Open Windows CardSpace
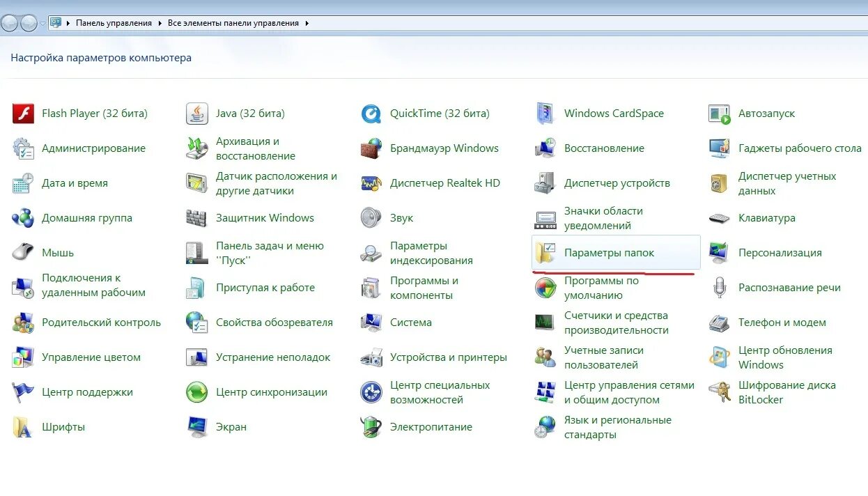This screenshot has width=868, height=496. [x=613, y=113]
